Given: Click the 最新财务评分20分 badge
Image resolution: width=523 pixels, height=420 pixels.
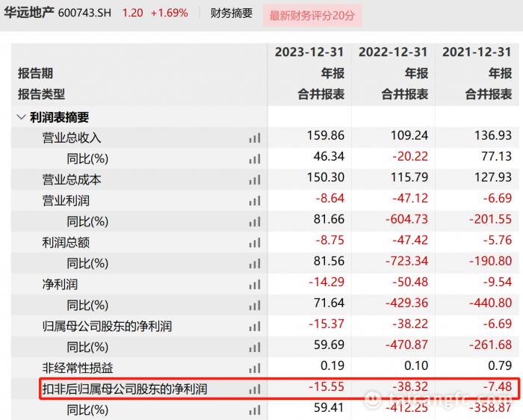Looking at the screenshot, I should coord(312,16).
